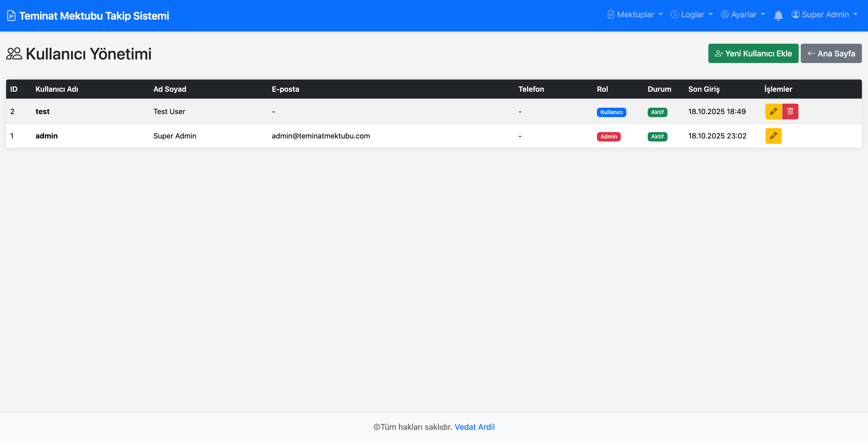Viewport: 868px width, 441px height.
Task: Open the Mektuplar dropdown menu
Action: 635,14
